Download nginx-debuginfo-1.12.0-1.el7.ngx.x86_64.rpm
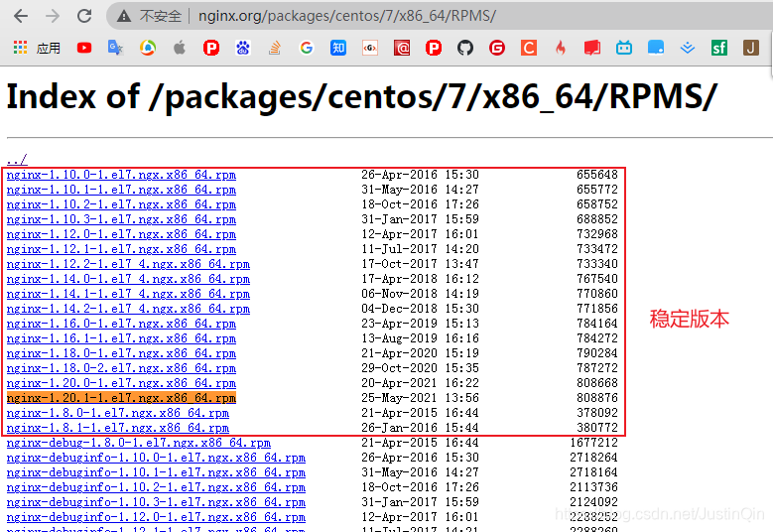Image resolution: width=773 pixels, height=532 pixels. click(x=156, y=517)
